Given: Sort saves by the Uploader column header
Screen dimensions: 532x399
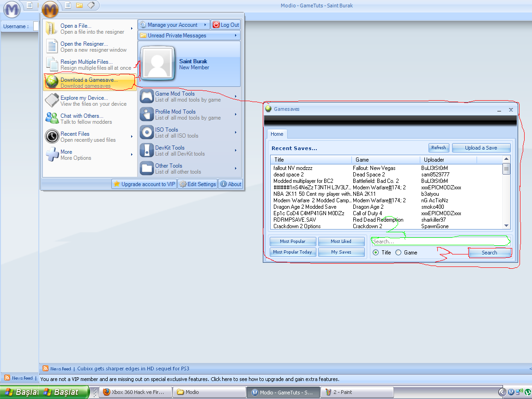Looking at the screenshot, I should tap(448, 159).
